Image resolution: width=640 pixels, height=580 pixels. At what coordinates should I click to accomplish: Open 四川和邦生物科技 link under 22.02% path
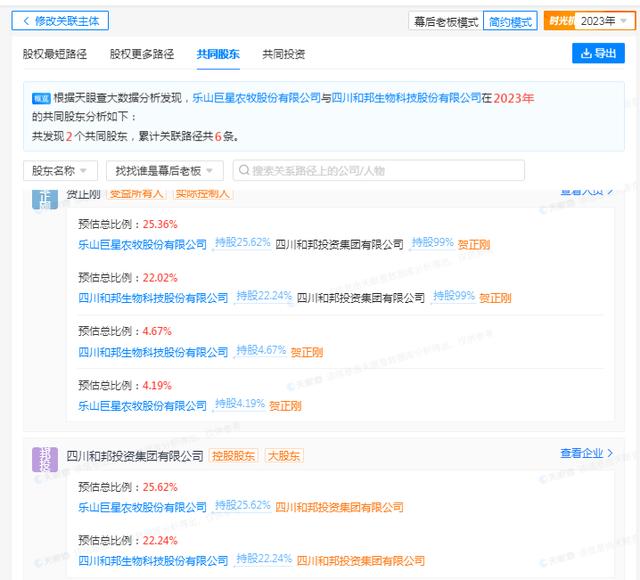(153, 298)
